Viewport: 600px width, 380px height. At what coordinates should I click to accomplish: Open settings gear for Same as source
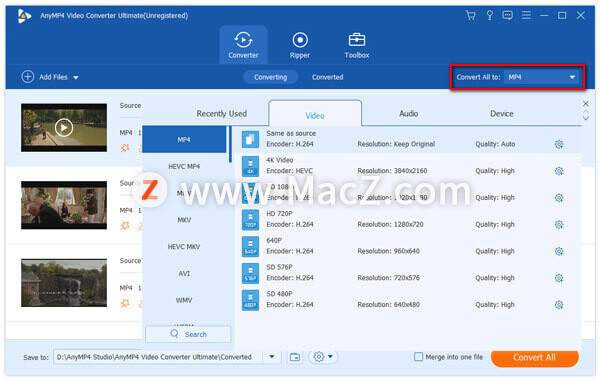coord(559,144)
